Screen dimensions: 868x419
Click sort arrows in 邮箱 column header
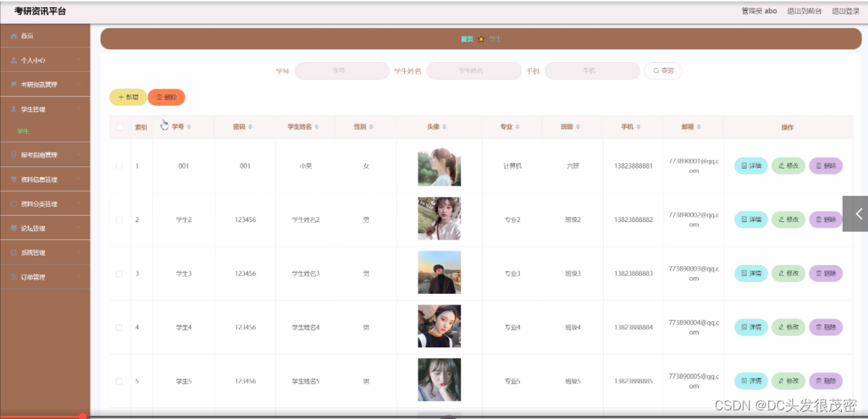click(x=699, y=127)
